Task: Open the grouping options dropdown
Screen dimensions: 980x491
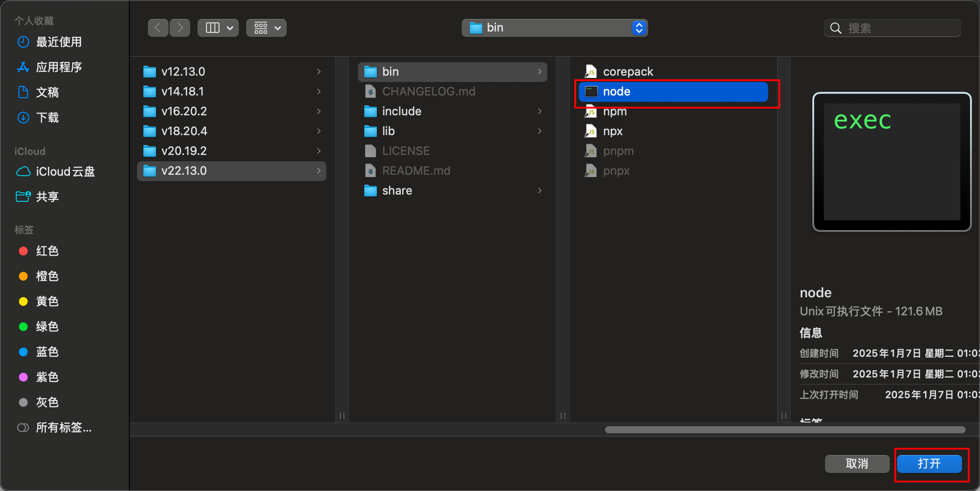Action: tap(266, 28)
